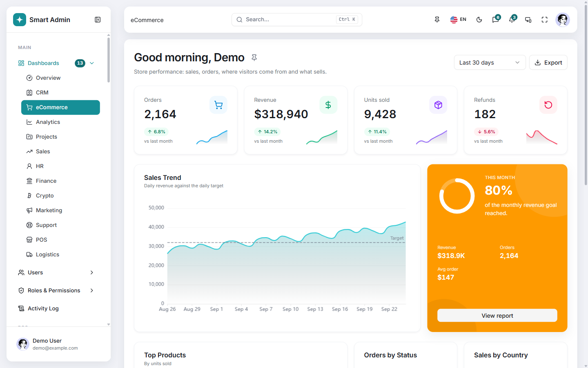The width and height of the screenshot is (588, 368).
Task: Open the EN language selector
Action: coord(458,20)
